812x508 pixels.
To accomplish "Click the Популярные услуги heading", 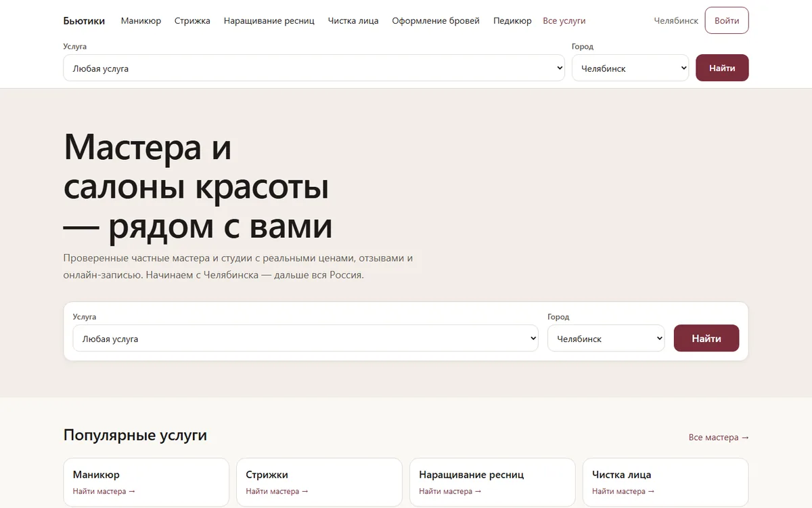I will (x=135, y=435).
